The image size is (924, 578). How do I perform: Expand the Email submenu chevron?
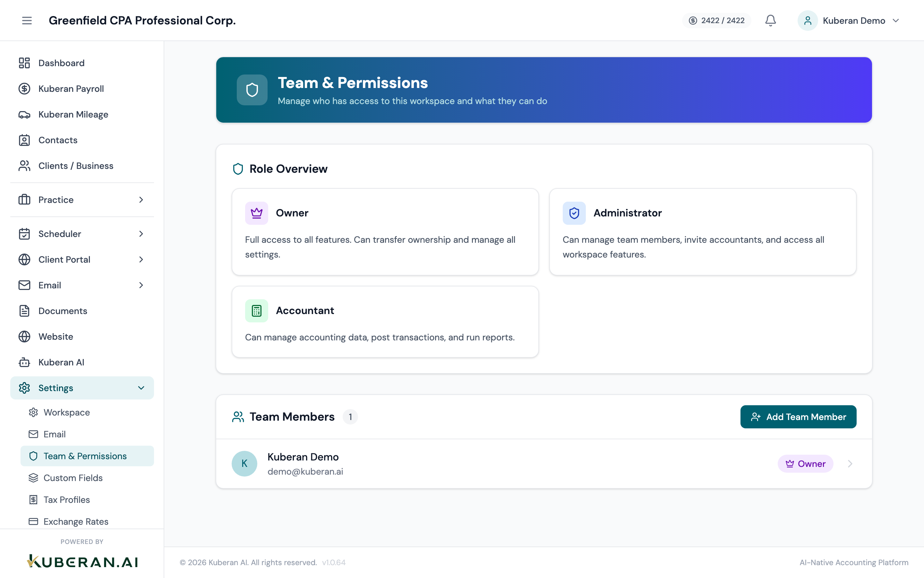point(141,285)
